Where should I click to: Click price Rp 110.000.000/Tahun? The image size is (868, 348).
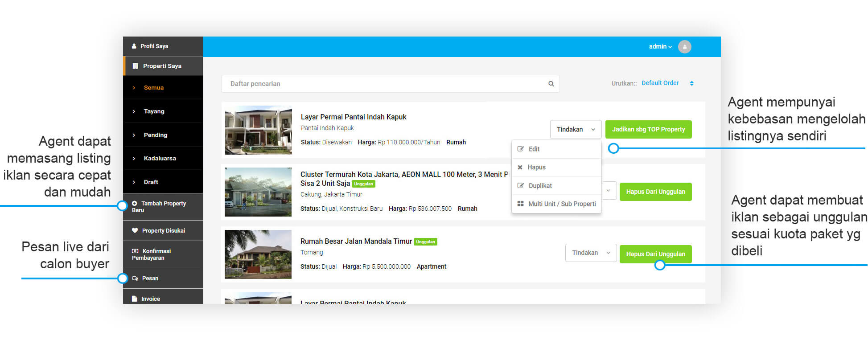pos(409,142)
